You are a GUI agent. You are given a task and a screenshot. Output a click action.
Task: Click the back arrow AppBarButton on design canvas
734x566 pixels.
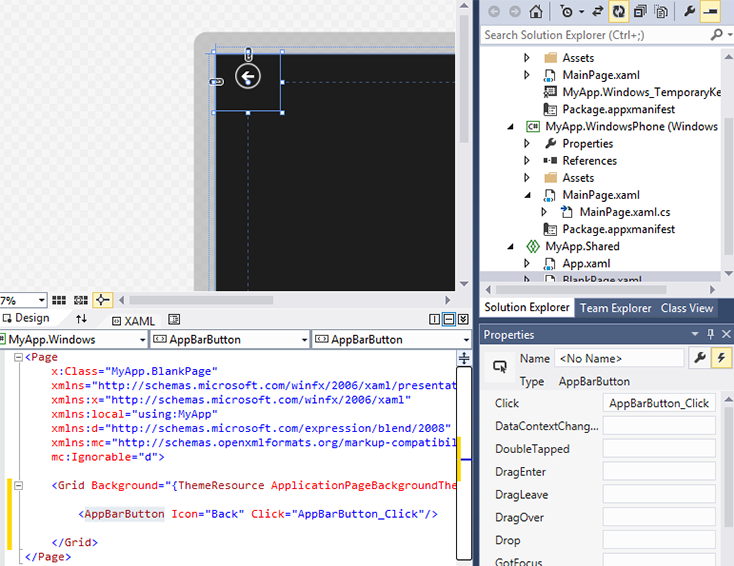tap(248, 77)
